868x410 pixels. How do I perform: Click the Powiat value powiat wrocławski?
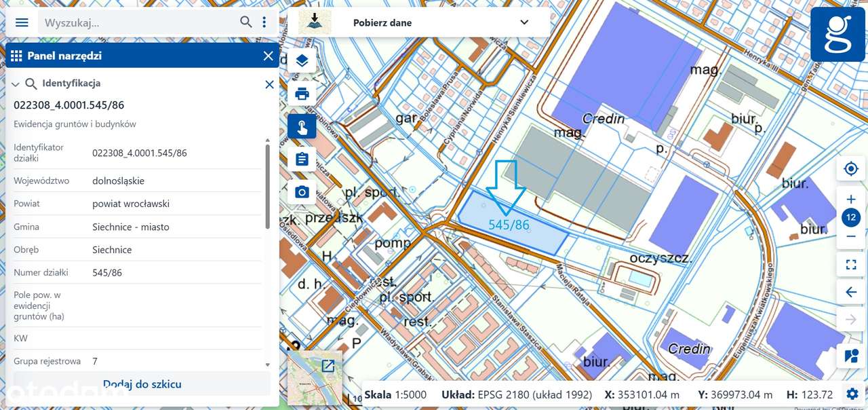click(x=131, y=204)
